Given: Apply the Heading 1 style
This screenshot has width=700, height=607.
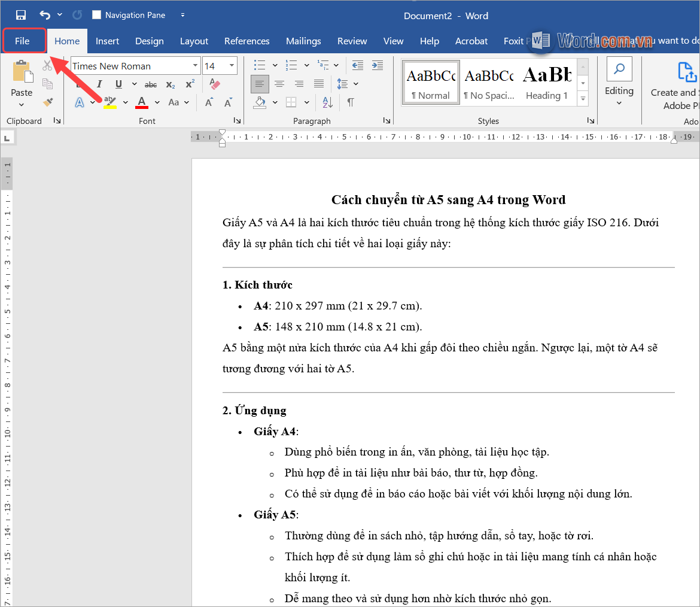Looking at the screenshot, I should (547, 83).
